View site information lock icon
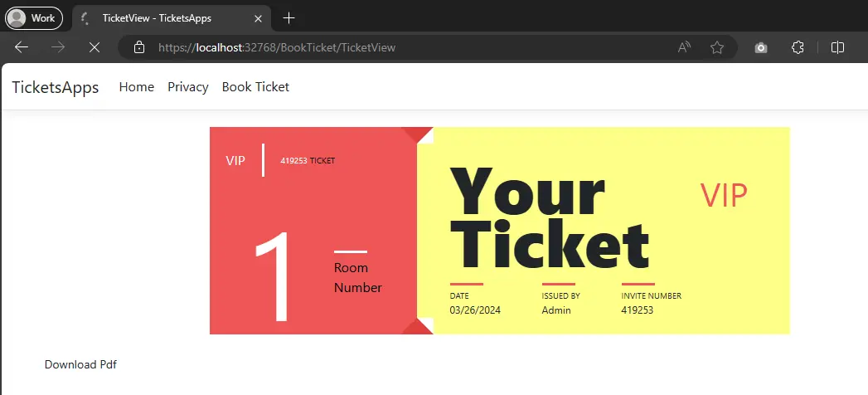The image size is (868, 395). point(139,47)
